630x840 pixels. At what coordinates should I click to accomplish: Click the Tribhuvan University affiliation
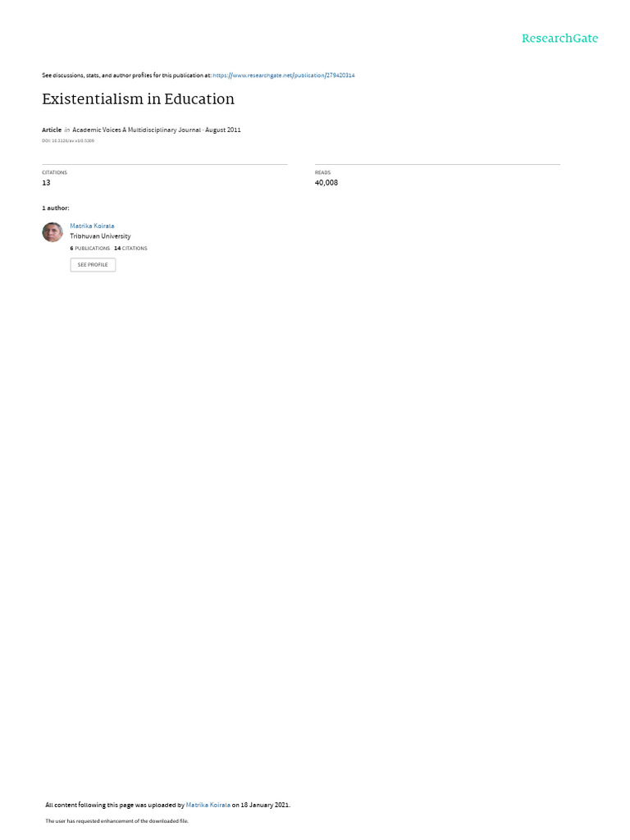[100, 236]
